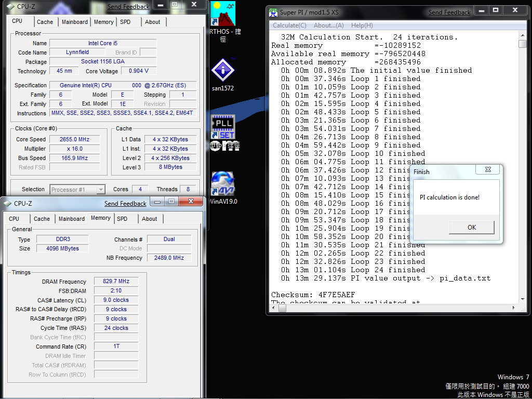Screen dimensions: 532x399
Task: Click Super PI horizontal scrollbar right arrow
Action: pyautogui.click(x=514, y=308)
